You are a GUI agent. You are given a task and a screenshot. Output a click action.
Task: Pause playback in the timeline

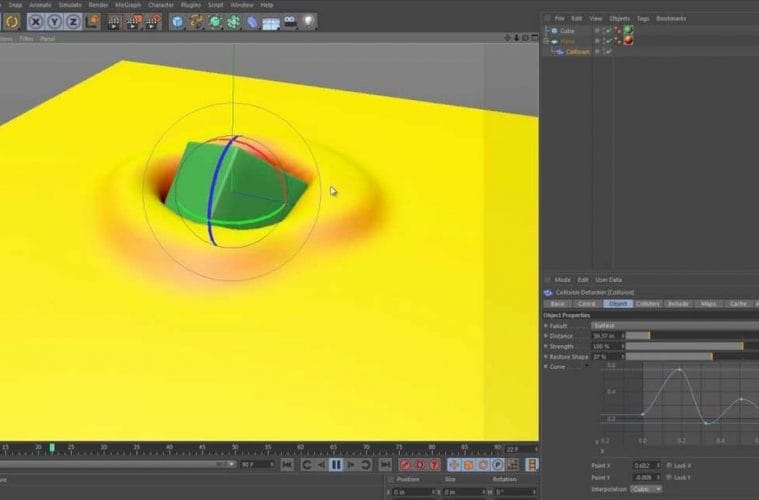pyautogui.click(x=336, y=465)
